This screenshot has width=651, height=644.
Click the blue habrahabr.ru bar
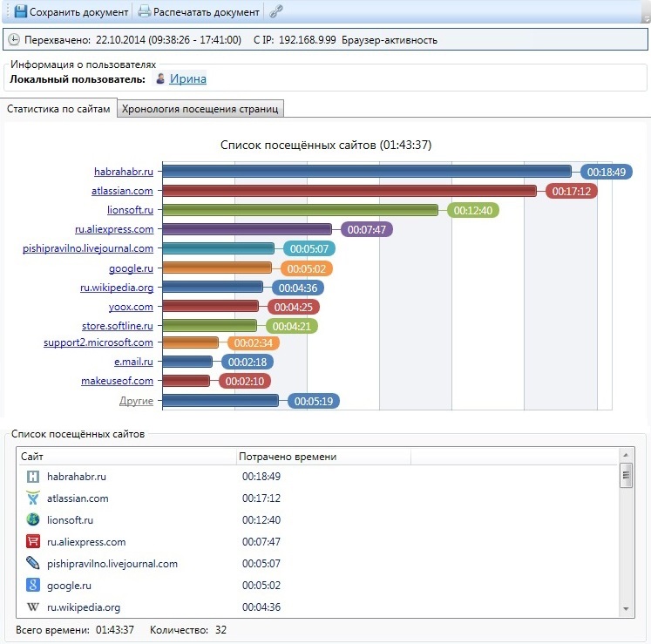pos(367,171)
